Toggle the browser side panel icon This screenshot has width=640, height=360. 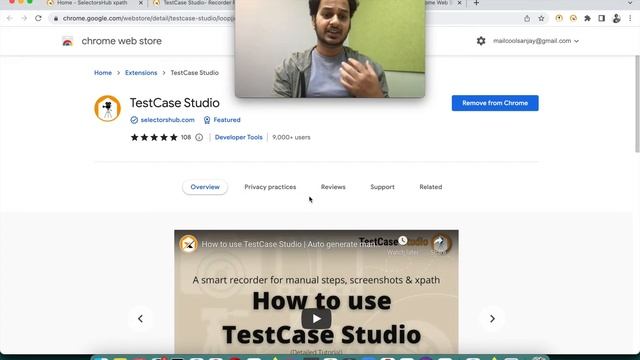pos(602,18)
